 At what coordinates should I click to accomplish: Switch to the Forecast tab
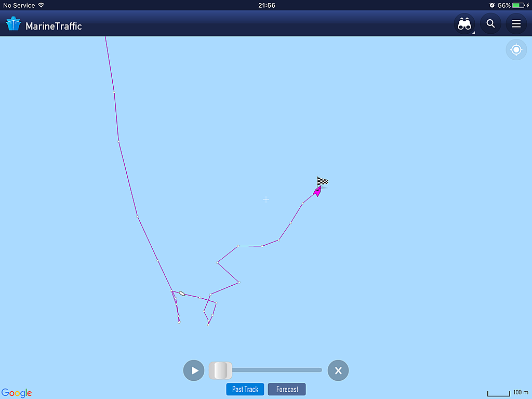point(287,389)
